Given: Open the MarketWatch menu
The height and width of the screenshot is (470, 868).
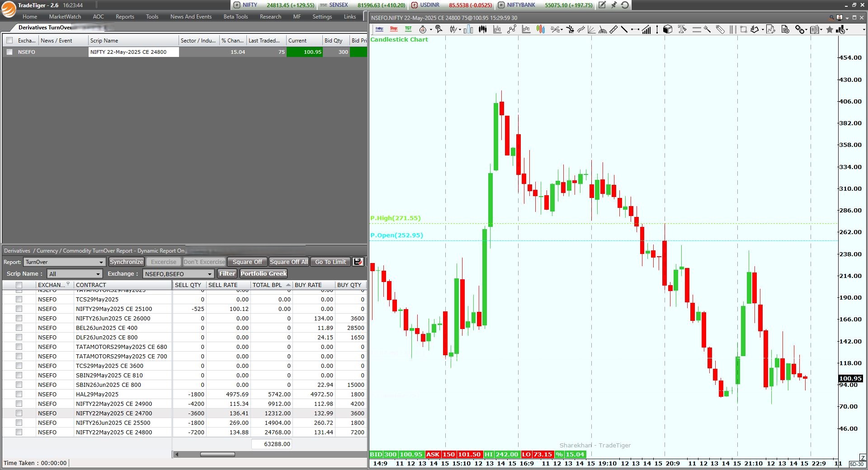Looking at the screenshot, I should pos(65,17).
